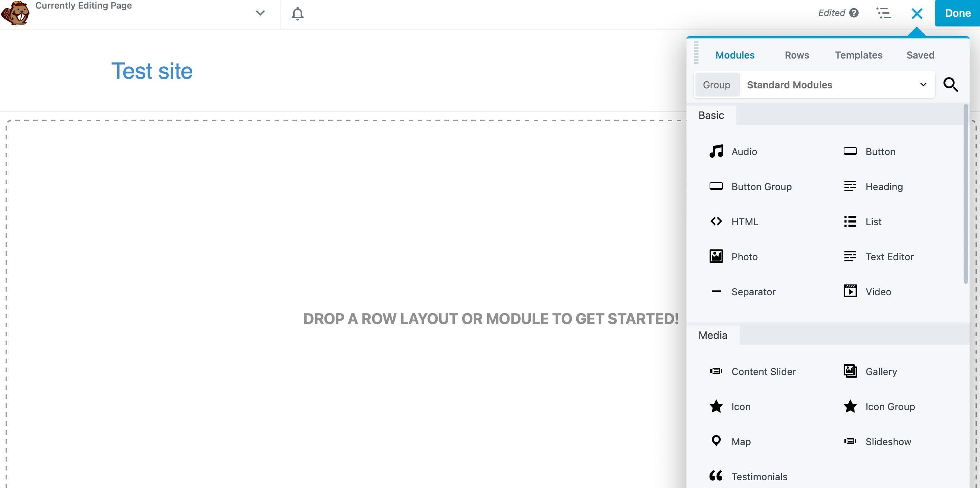The height and width of the screenshot is (488, 980).
Task: Click the notifications bell icon
Action: click(x=297, y=14)
